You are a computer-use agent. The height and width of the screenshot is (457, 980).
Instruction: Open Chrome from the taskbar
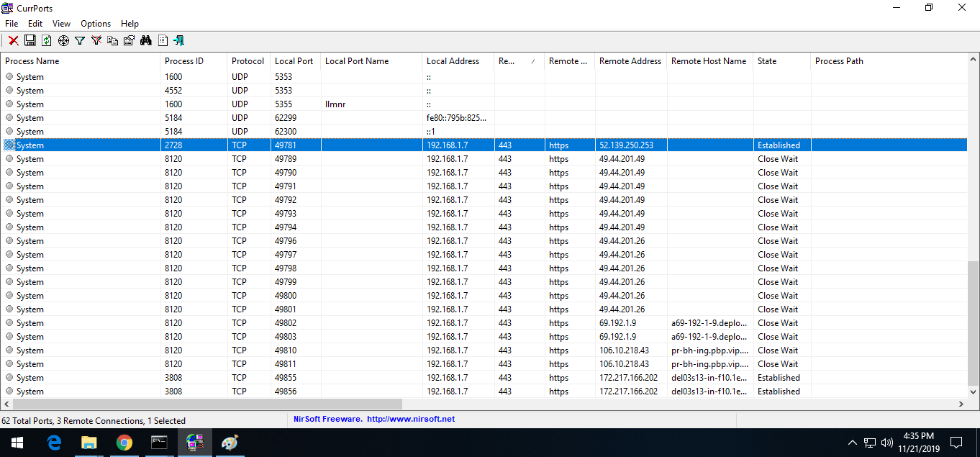click(124, 442)
